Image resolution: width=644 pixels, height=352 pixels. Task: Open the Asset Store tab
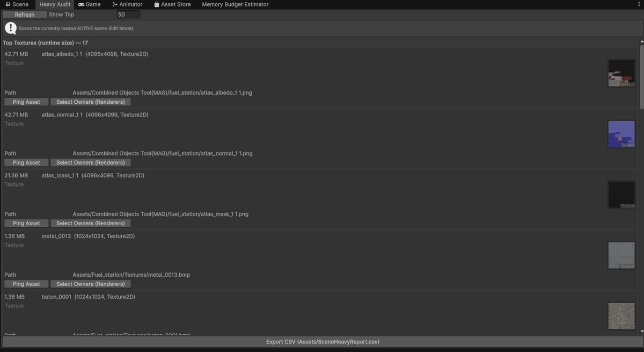point(172,4)
